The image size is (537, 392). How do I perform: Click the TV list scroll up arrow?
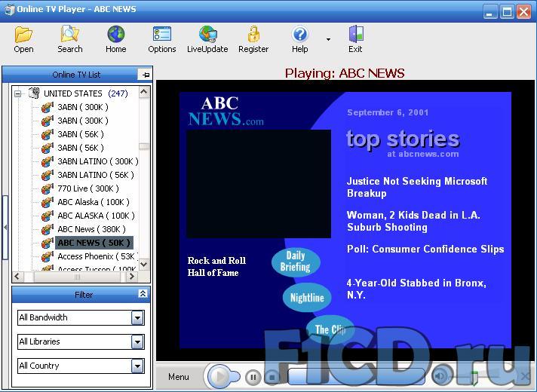tap(144, 92)
